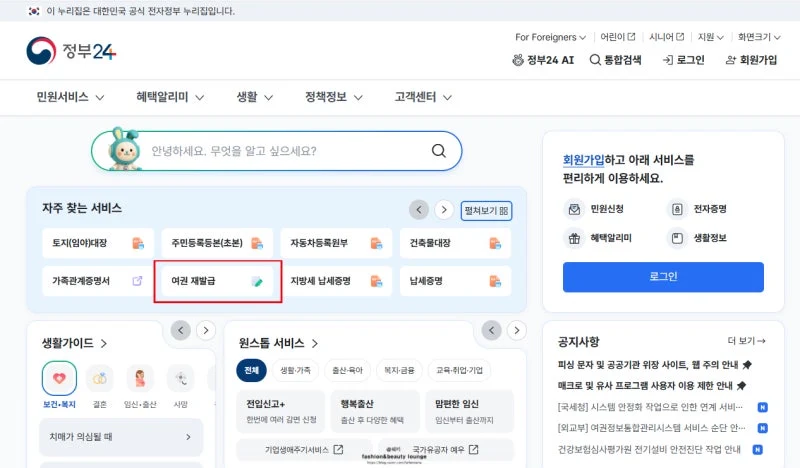
Task: Open 지방세 납세증명 service
Action: click(x=336, y=281)
